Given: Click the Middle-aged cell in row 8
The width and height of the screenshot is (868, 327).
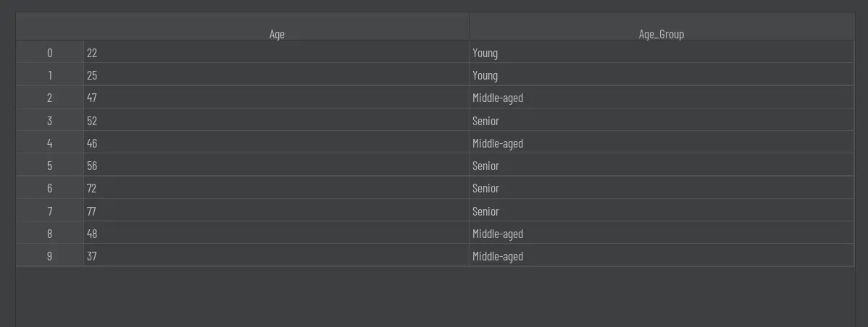Looking at the screenshot, I should (498, 234).
